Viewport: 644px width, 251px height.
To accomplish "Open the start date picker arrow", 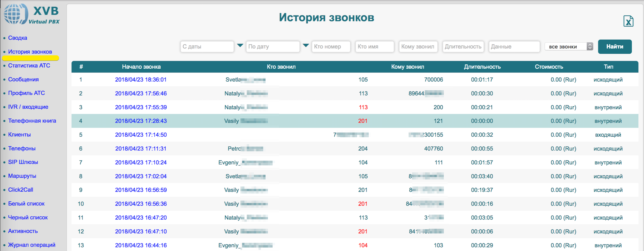I will (x=240, y=46).
